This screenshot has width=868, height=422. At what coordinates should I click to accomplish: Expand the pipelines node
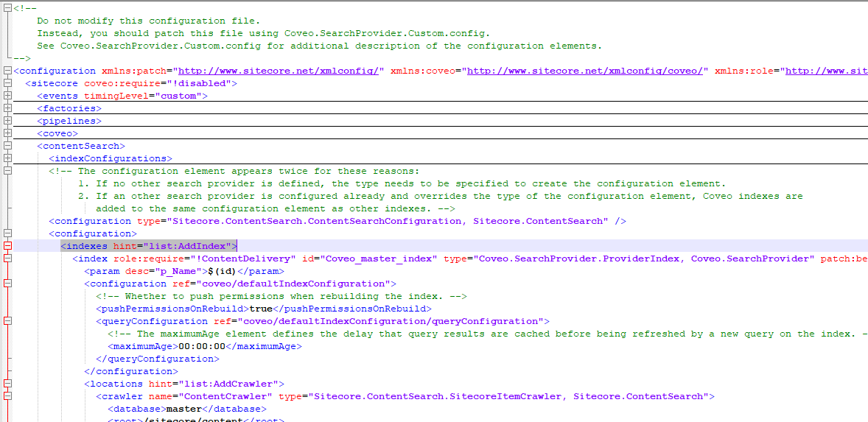point(7,121)
